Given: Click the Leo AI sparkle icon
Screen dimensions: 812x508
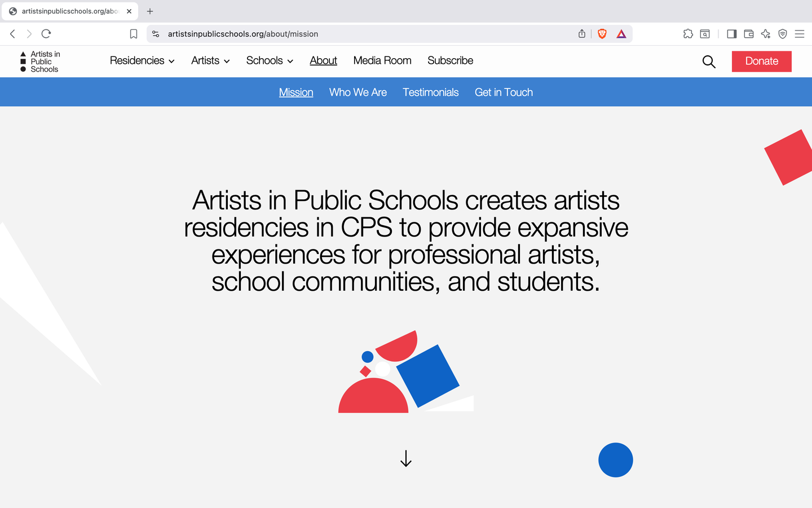Looking at the screenshot, I should click(766, 34).
